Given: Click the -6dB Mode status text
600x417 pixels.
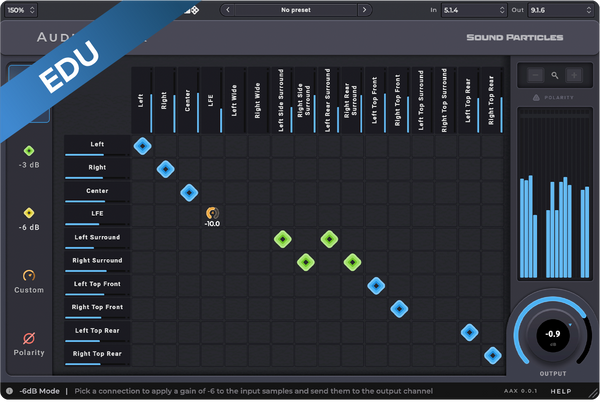Looking at the screenshot, I should pos(39,391).
